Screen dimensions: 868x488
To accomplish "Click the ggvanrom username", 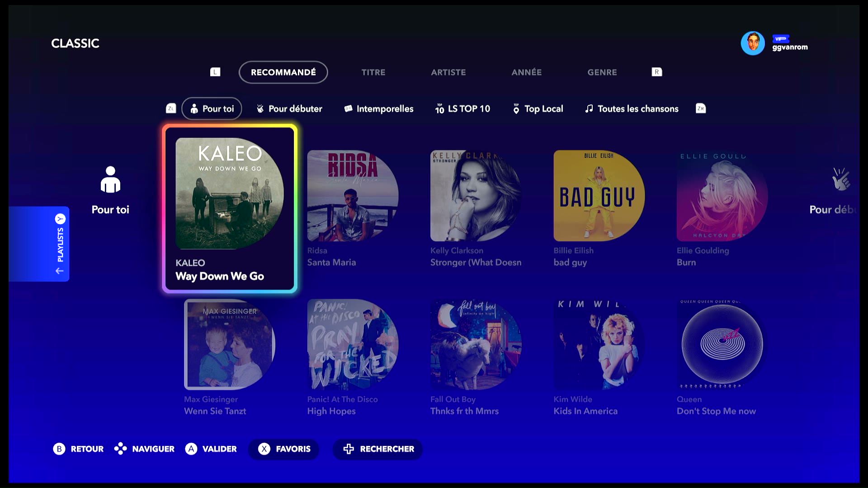I will [x=790, y=47].
